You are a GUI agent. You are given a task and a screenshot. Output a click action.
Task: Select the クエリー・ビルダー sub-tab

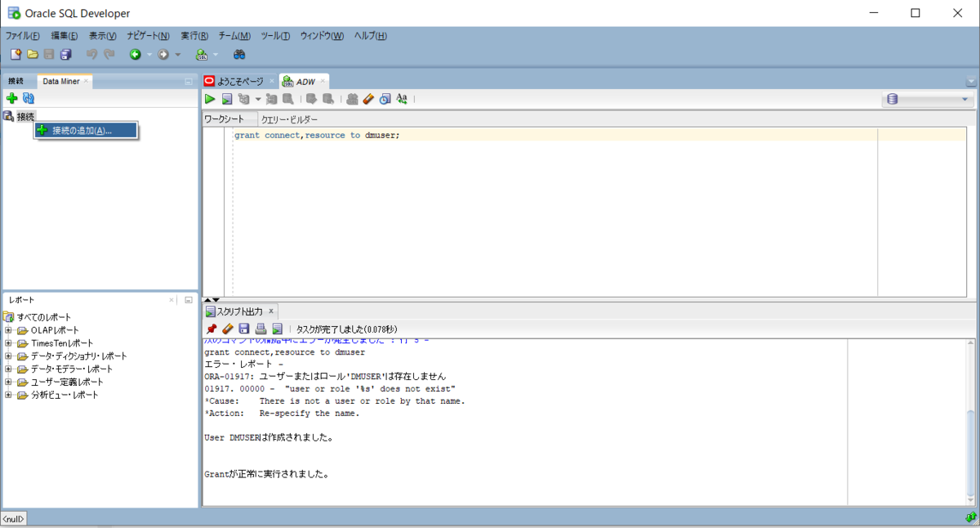[x=290, y=119]
